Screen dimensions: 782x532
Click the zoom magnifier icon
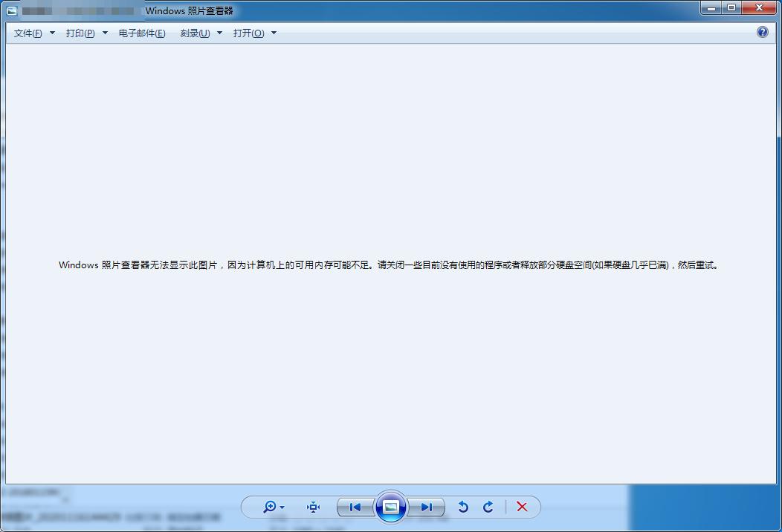(270, 507)
